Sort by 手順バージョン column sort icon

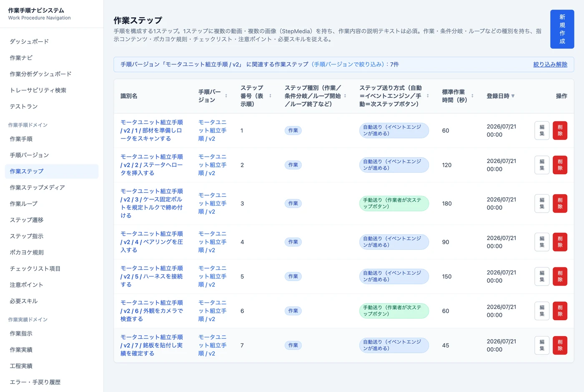226,96
